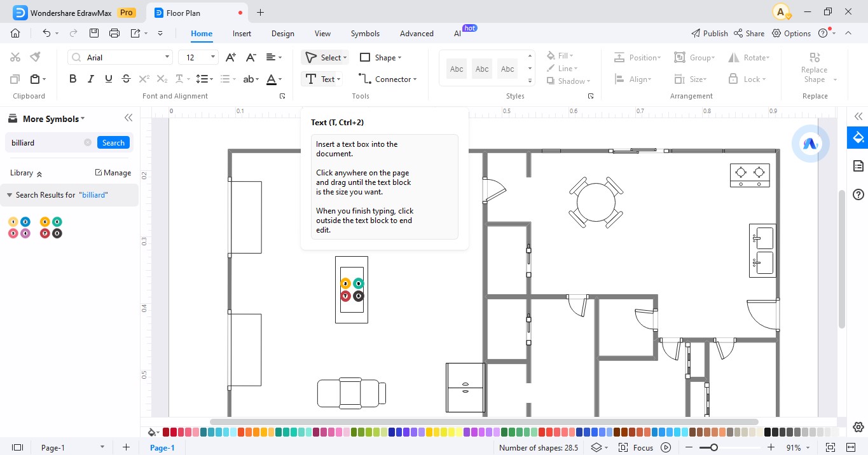Click the Cut scissors icon

tap(15, 57)
